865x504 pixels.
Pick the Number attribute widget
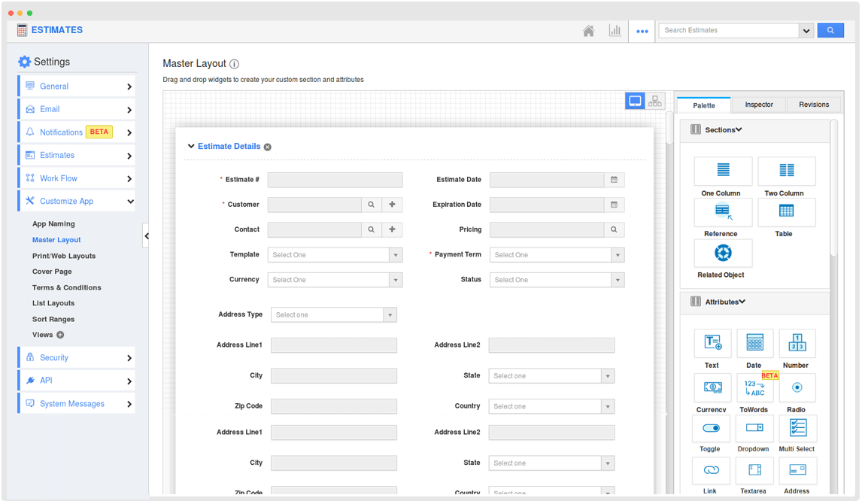click(x=797, y=343)
